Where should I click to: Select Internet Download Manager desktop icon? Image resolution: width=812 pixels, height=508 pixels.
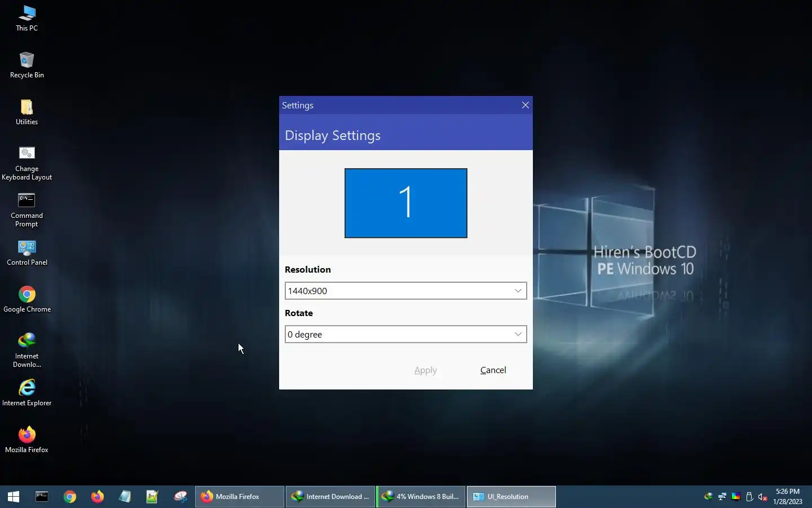click(x=27, y=351)
